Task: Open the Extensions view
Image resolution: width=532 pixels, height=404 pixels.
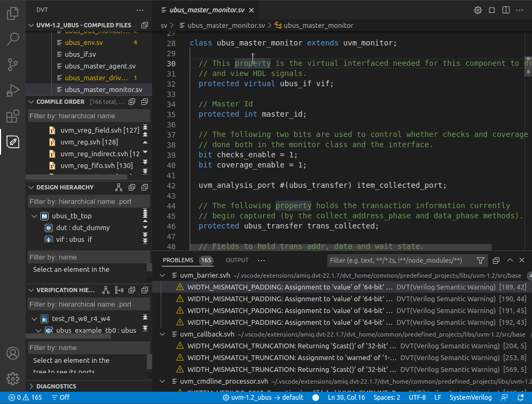Action: (x=13, y=116)
